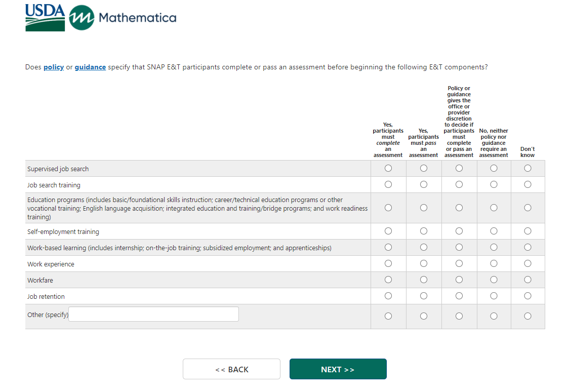The height and width of the screenshot is (392, 568).
Task: Select 'must complete' for Supervised job search
Action: pos(388,168)
